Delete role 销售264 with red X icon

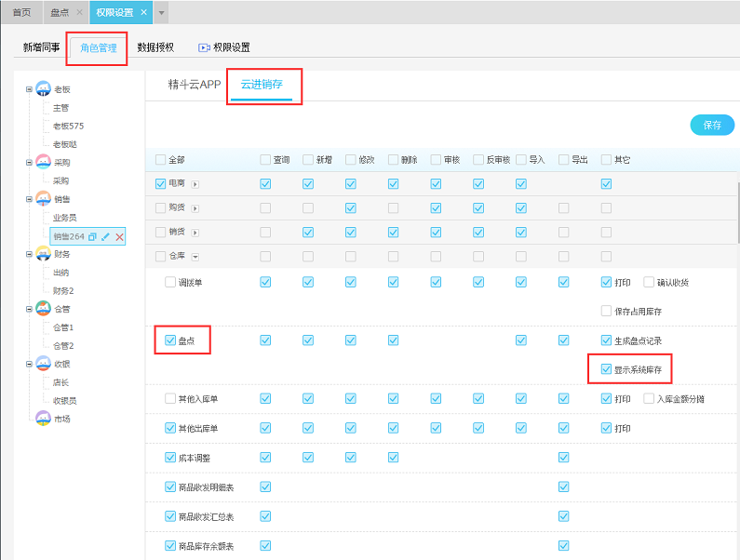[119, 236]
